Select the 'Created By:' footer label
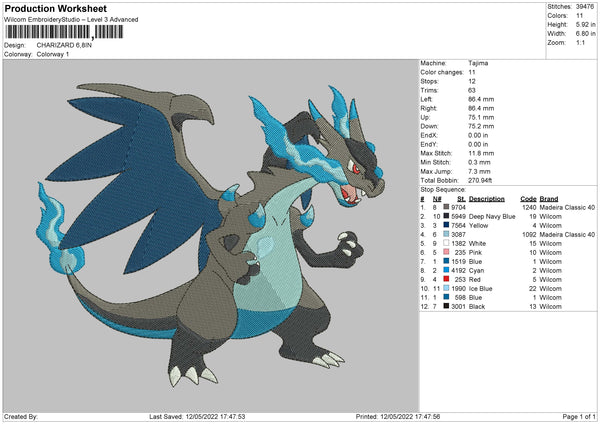Viewport: 600px width, 424px height. (21, 417)
